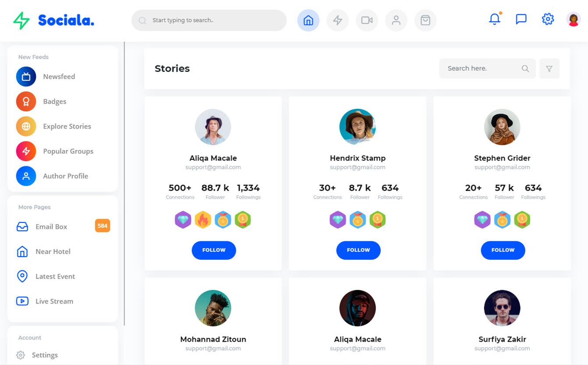The image size is (588, 365).
Task: Click the home icon in top navigation
Action: pyautogui.click(x=308, y=21)
